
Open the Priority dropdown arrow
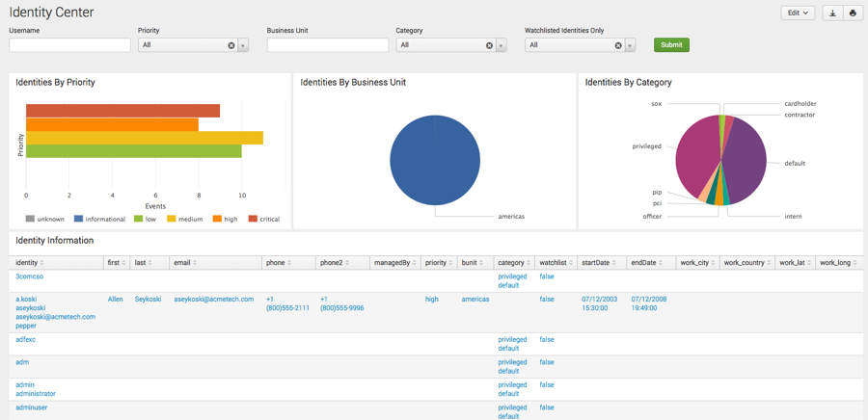(x=243, y=45)
